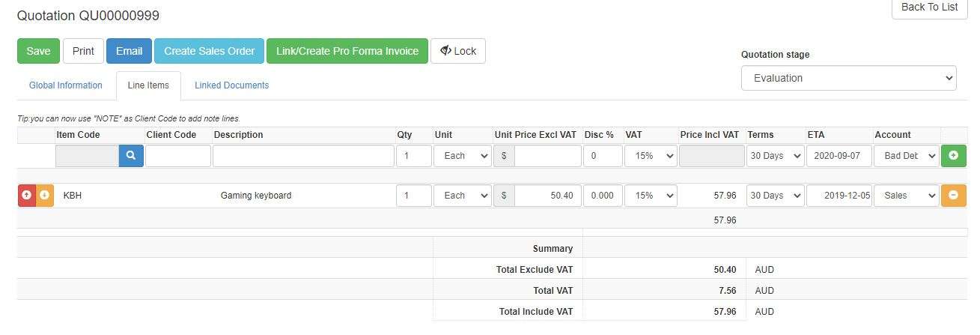Image resolution: width=980 pixels, height=335 pixels.
Task: Click the item code search magnifier icon
Action: coord(131,156)
